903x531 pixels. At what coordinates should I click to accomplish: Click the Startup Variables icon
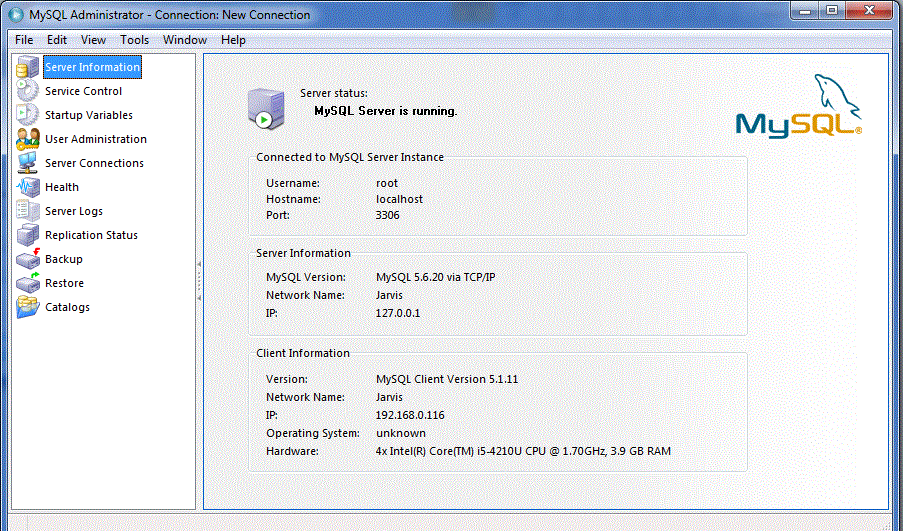[27, 115]
